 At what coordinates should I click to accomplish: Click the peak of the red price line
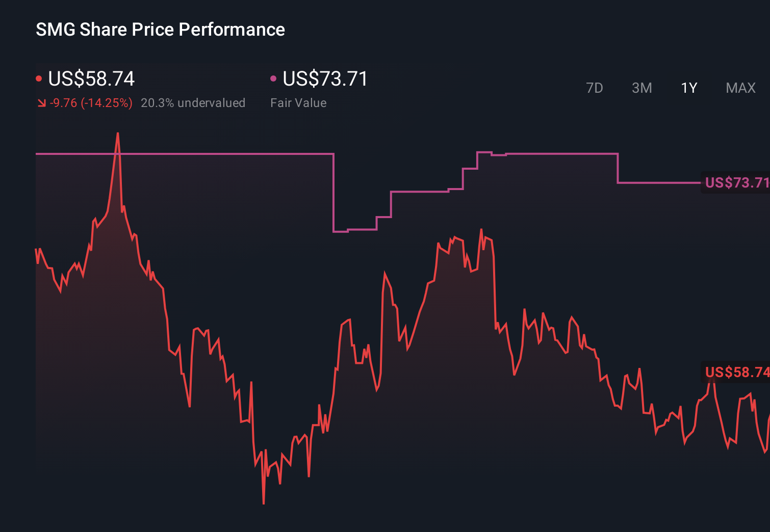[x=118, y=134]
